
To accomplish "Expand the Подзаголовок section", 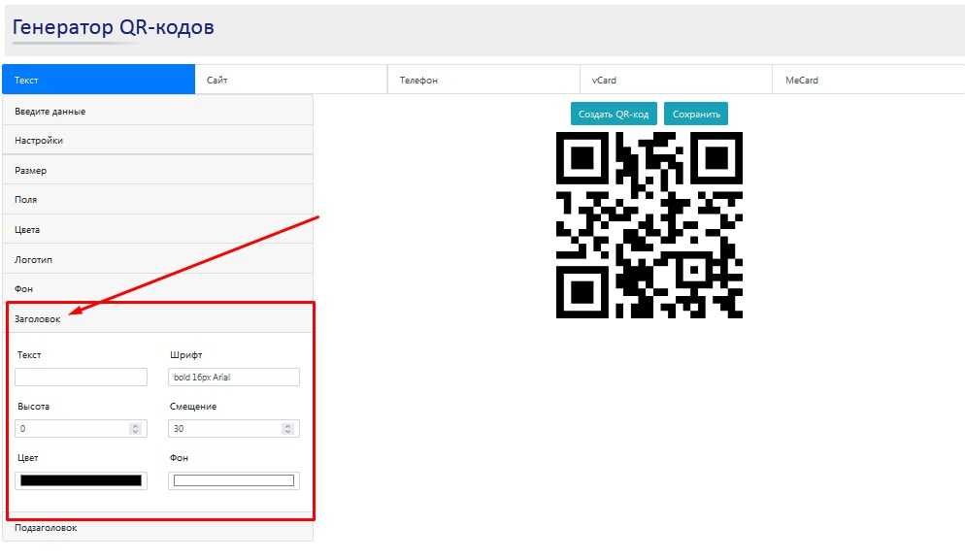I will [x=157, y=528].
